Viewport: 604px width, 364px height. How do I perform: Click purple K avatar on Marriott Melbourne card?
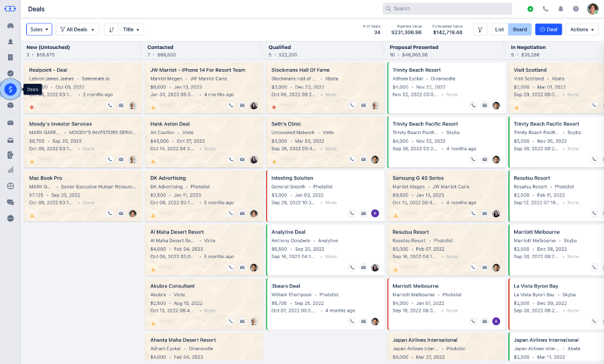[x=496, y=321]
